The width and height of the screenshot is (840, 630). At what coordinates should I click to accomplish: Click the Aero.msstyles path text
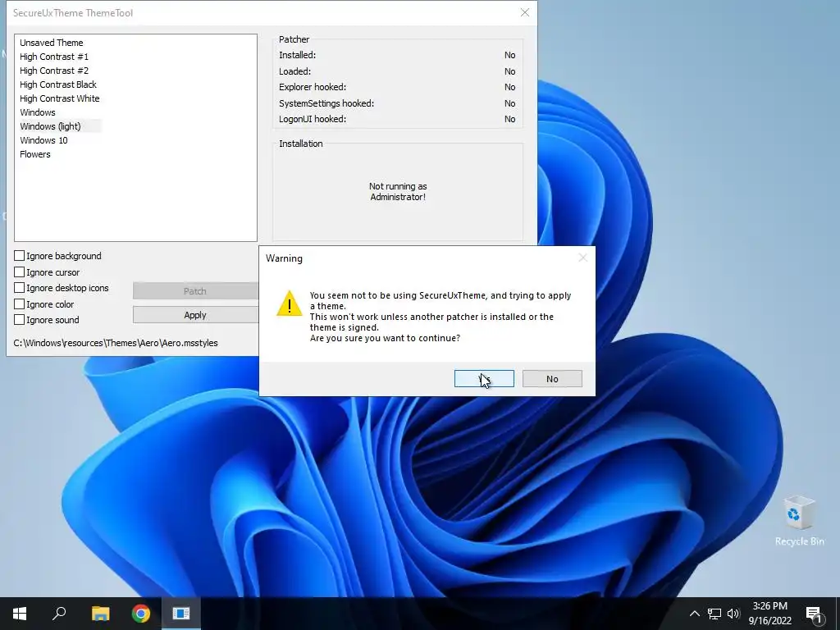pos(116,343)
